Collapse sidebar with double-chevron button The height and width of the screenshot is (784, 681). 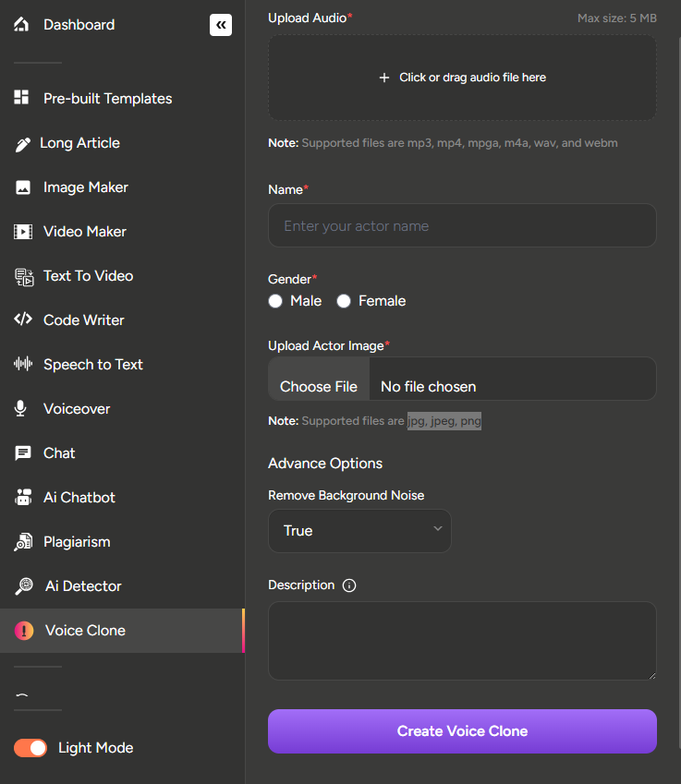click(x=220, y=25)
